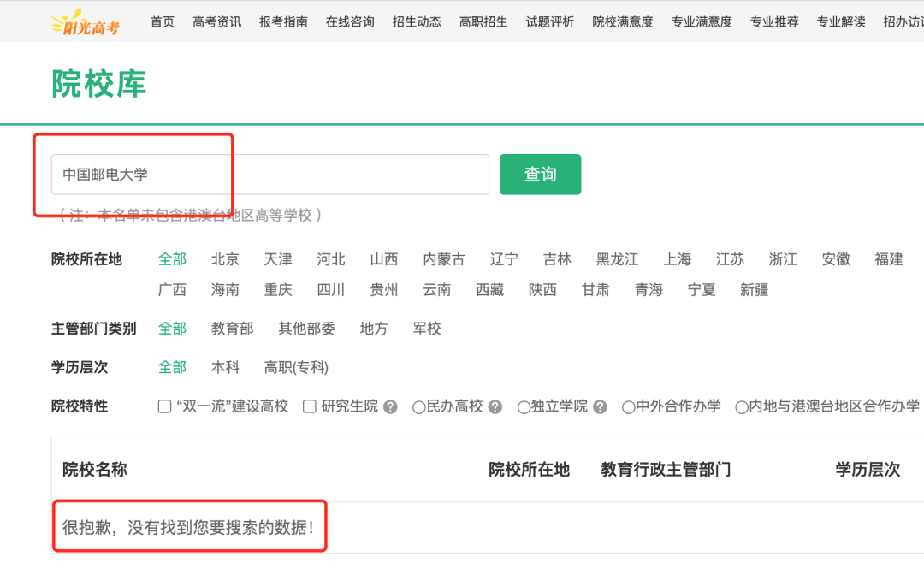Click the green 查询 button
The image size is (924, 569).
541,175
